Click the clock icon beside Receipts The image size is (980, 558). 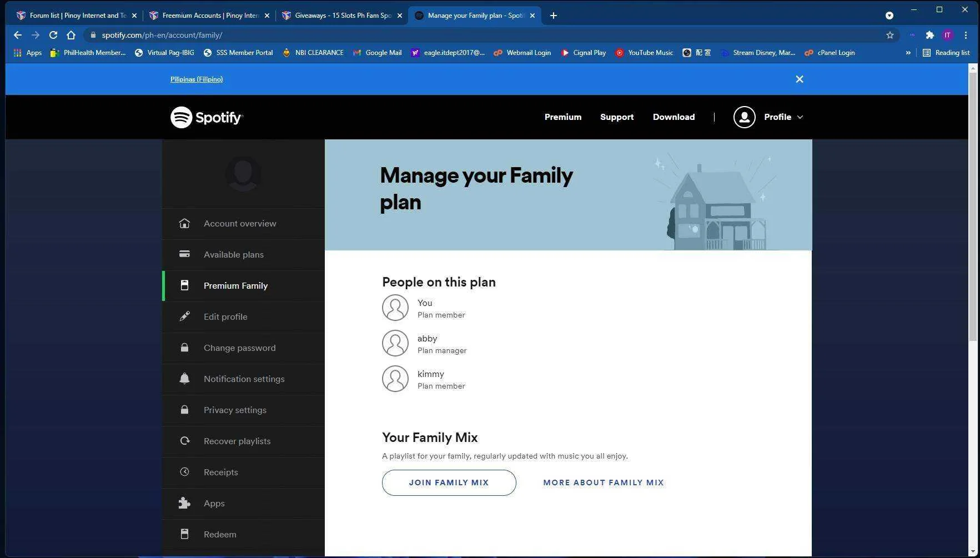point(184,472)
